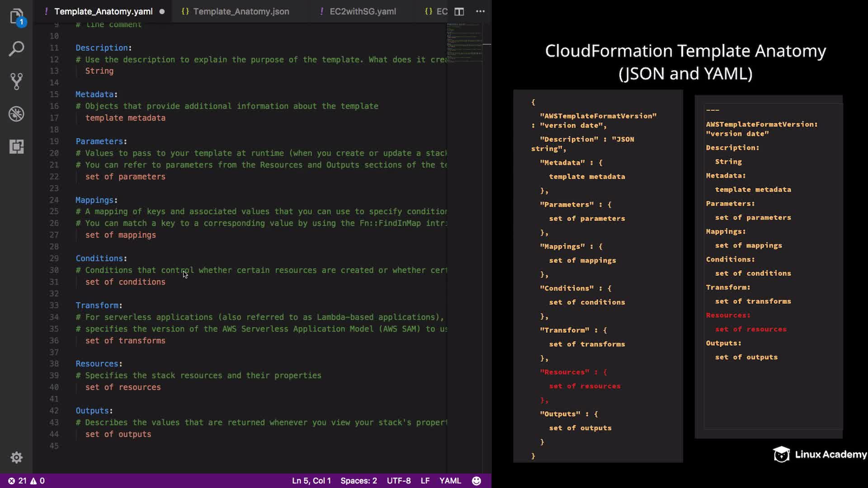Open the Explorer files icon
The height and width of the screenshot is (488, 868).
point(16,17)
